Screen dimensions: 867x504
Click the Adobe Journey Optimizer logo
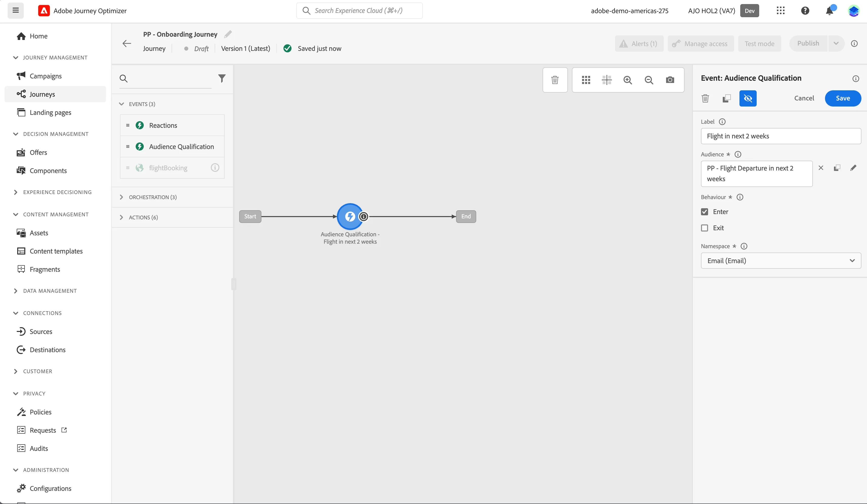pos(44,11)
